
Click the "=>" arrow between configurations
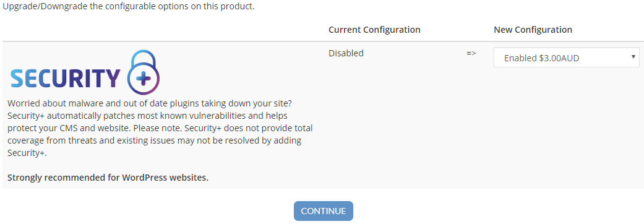(x=471, y=53)
